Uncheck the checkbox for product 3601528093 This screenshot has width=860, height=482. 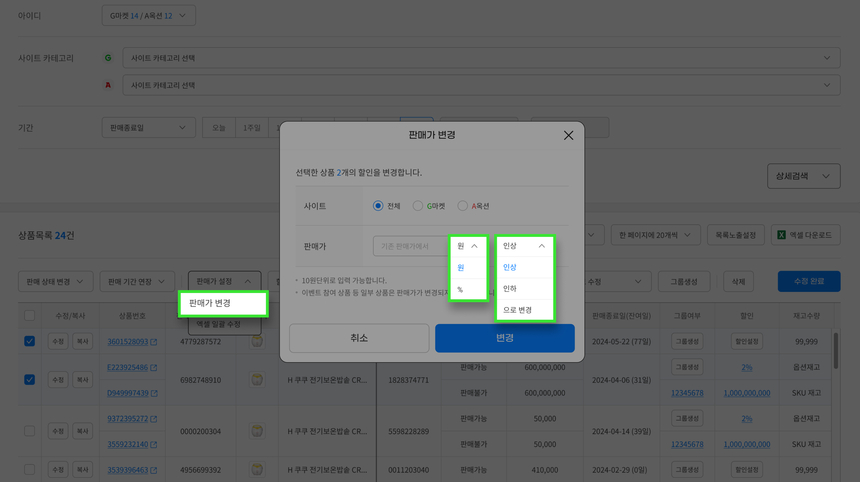tap(30, 341)
